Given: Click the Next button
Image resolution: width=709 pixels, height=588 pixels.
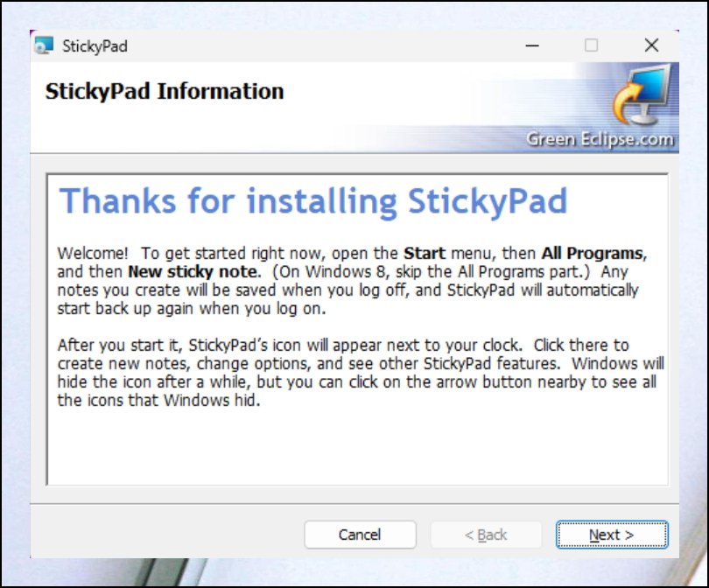Looking at the screenshot, I should [x=611, y=535].
